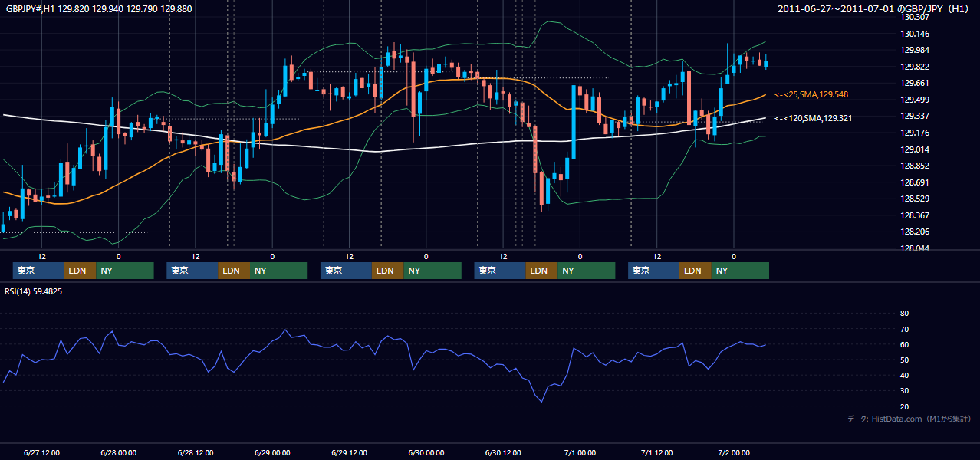Image resolution: width=980 pixels, height=460 pixels.
Task: Click the 6/28 00:00 time axis label
Action: coord(118,452)
